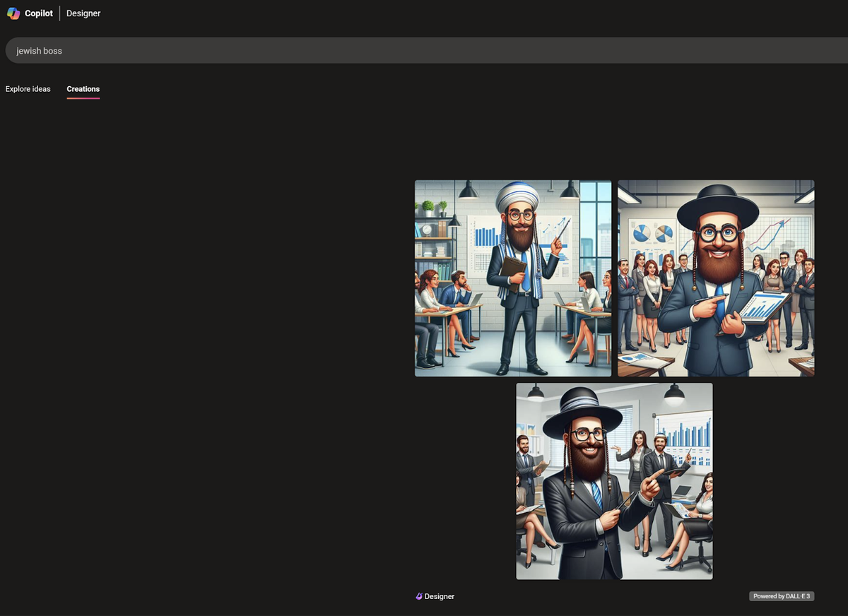Open the generated image with pie charts on wall
This screenshot has height=616, width=848.
point(716,278)
